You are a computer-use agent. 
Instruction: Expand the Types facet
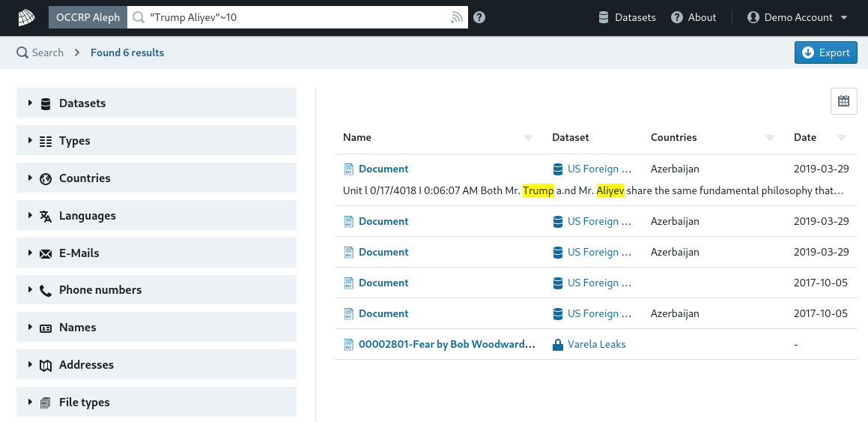(x=157, y=141)
